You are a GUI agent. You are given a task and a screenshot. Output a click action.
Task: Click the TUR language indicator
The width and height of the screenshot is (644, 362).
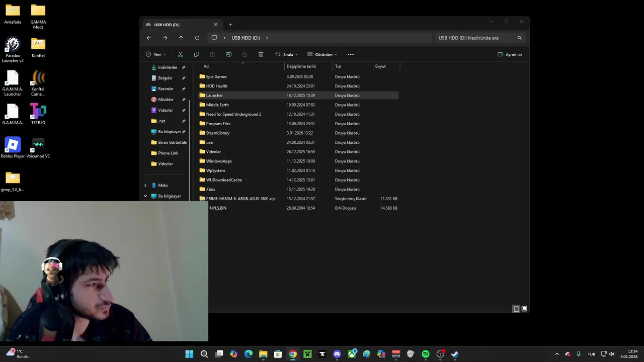pos(592,354)
